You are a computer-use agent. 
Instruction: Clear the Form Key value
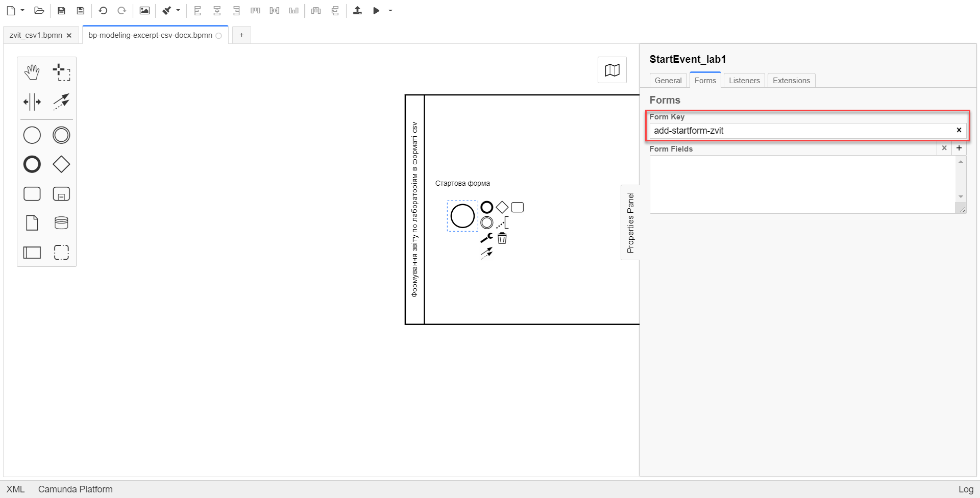click(959, 130)
